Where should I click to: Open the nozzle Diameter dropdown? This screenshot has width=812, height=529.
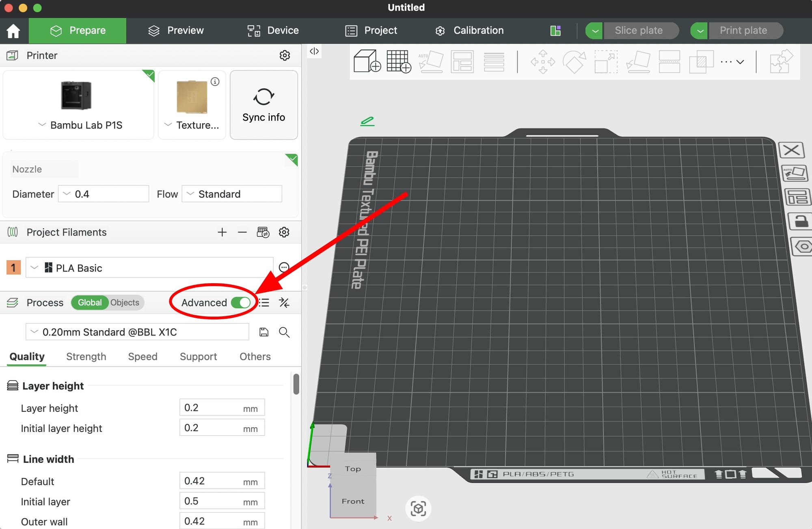104,194
